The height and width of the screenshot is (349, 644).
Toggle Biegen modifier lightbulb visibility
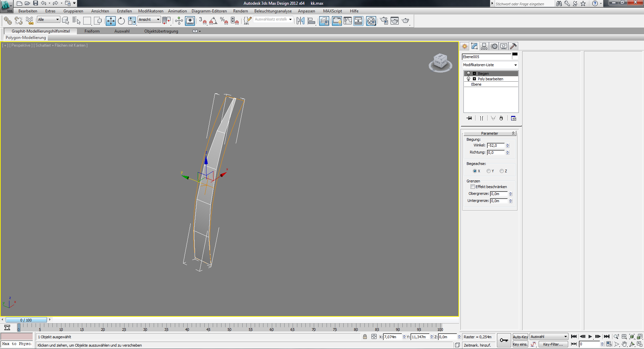point(468,74)
